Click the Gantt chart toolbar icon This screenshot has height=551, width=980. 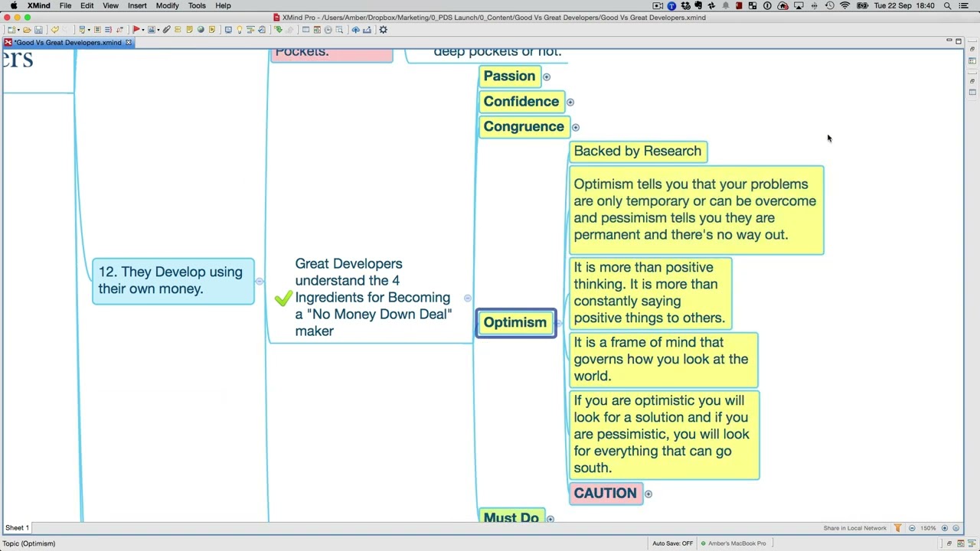click(x=250, y=30)
